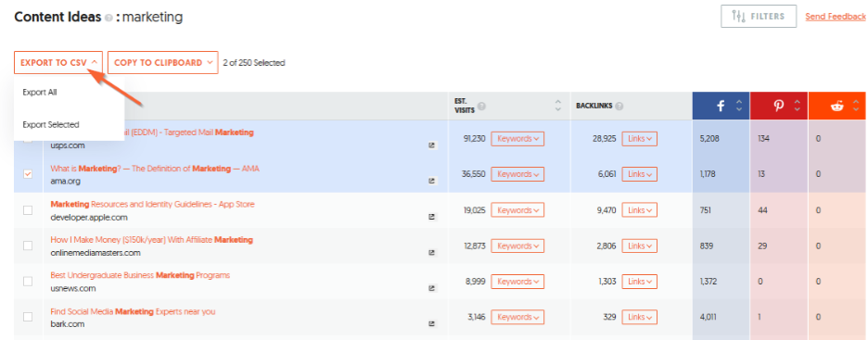Check the onlinemediamasters.com row checkbox
This screenshot has height=340, width=868.
pyautogui.click(x=28, y=246)
